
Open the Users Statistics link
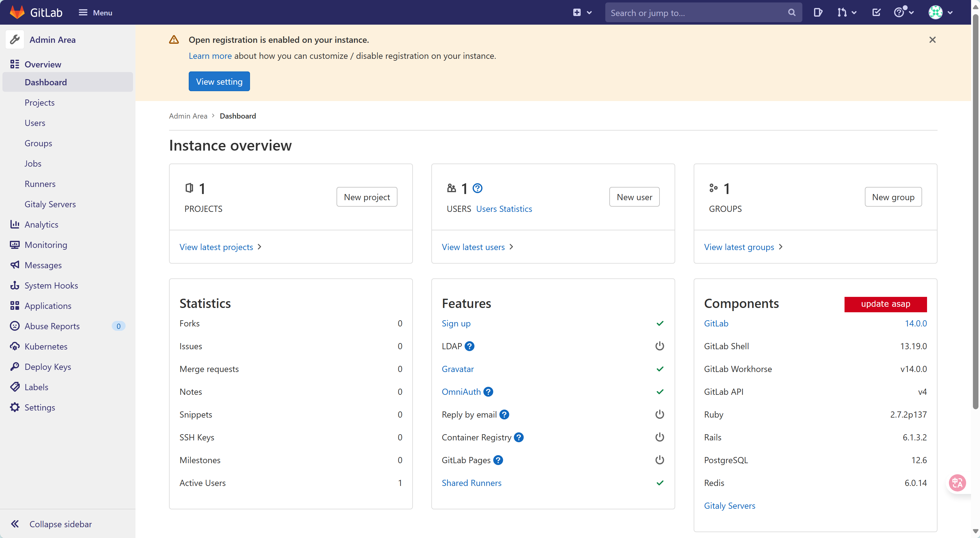point(504,209)
